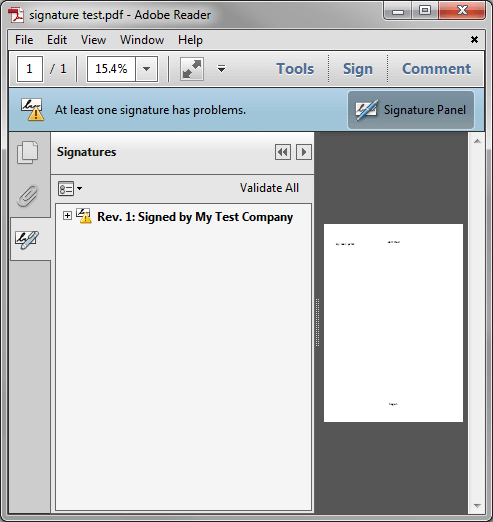This screenshot has height=522, width=493.
Task: Open the Help menu
Action: tap(190, 40)
